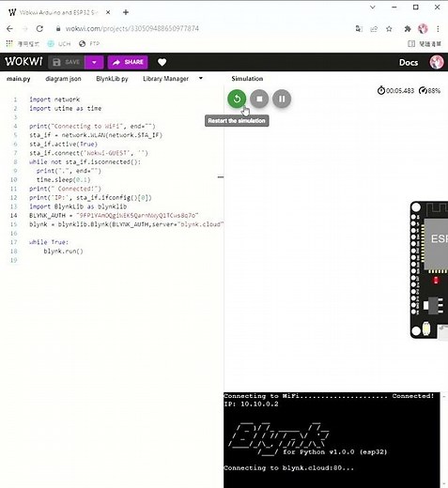The image size is (448, 488).
Task: Open the Wokwi user avatar menu
Action: pos(437,62)
